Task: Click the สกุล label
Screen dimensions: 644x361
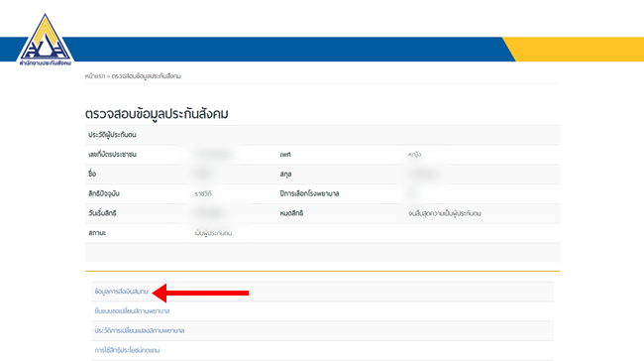Action: (285, 174)
